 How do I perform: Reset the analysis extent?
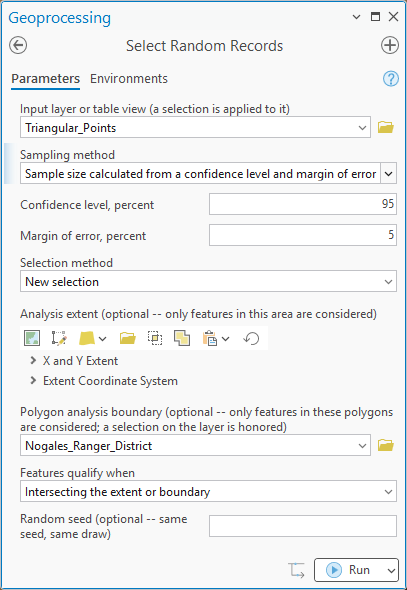251,338
